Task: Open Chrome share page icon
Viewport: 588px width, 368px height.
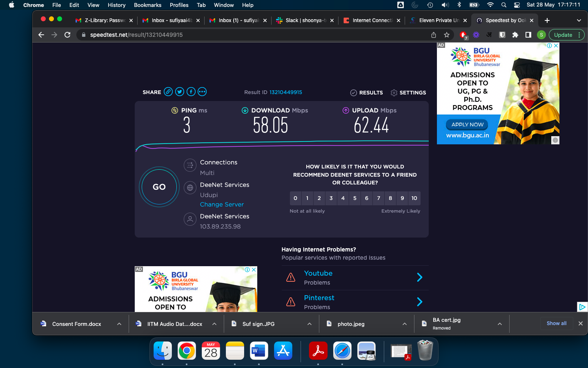Action: 434,35
